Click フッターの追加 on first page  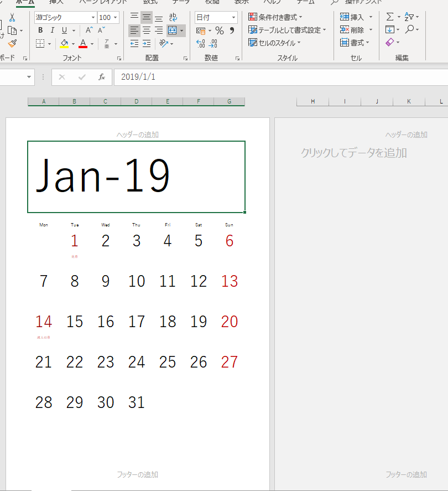(138, 474)
